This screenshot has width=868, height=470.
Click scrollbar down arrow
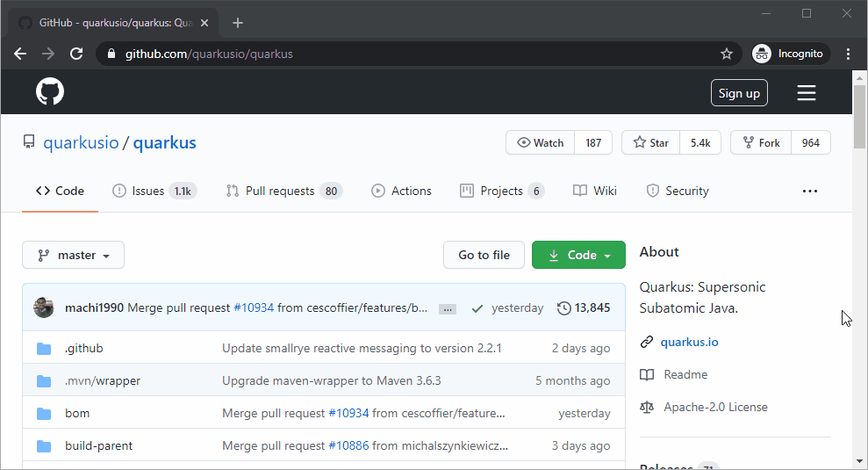point(859,461)
